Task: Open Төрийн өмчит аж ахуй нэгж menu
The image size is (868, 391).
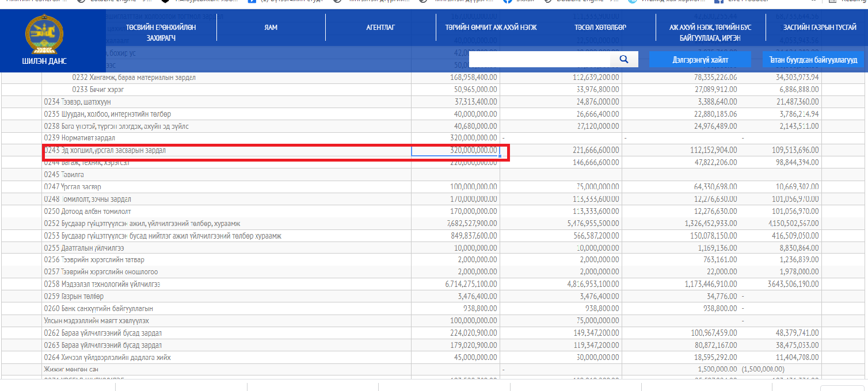Action: [x=490, y=27]
